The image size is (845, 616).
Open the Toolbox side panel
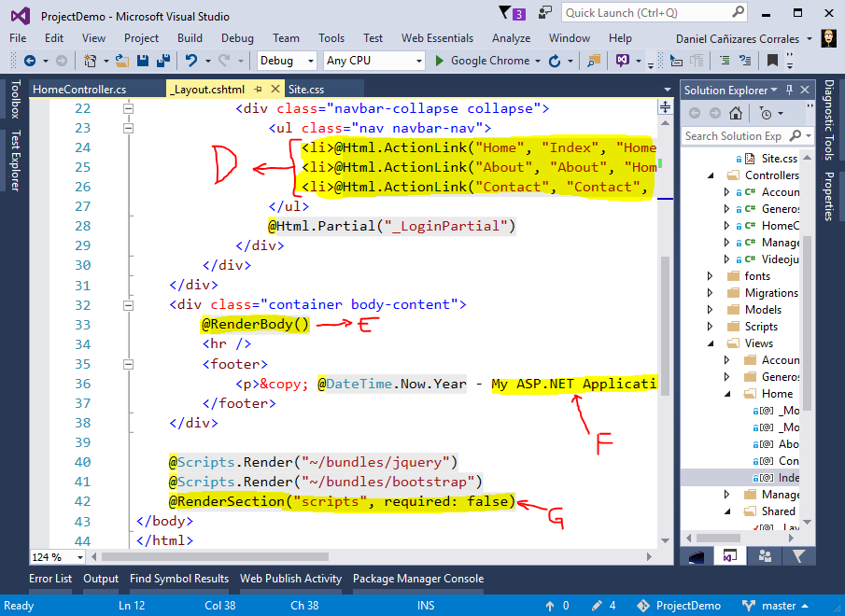point(15,99)
